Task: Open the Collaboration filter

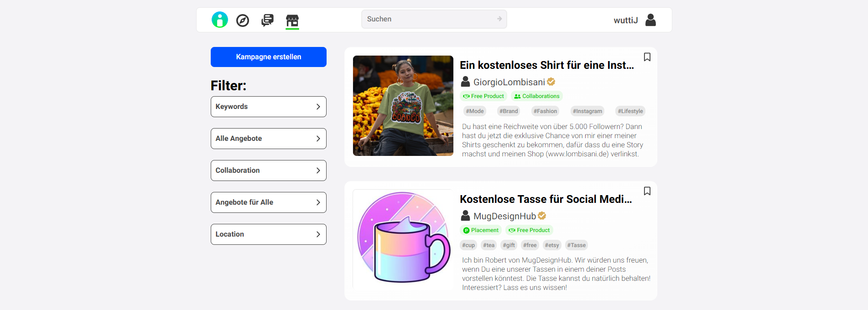Action: (x=268, y=170)
